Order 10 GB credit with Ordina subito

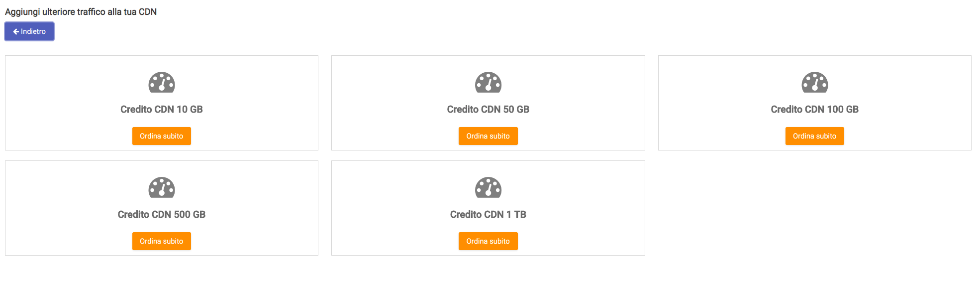pyautogui.click(x=162, y=136)
